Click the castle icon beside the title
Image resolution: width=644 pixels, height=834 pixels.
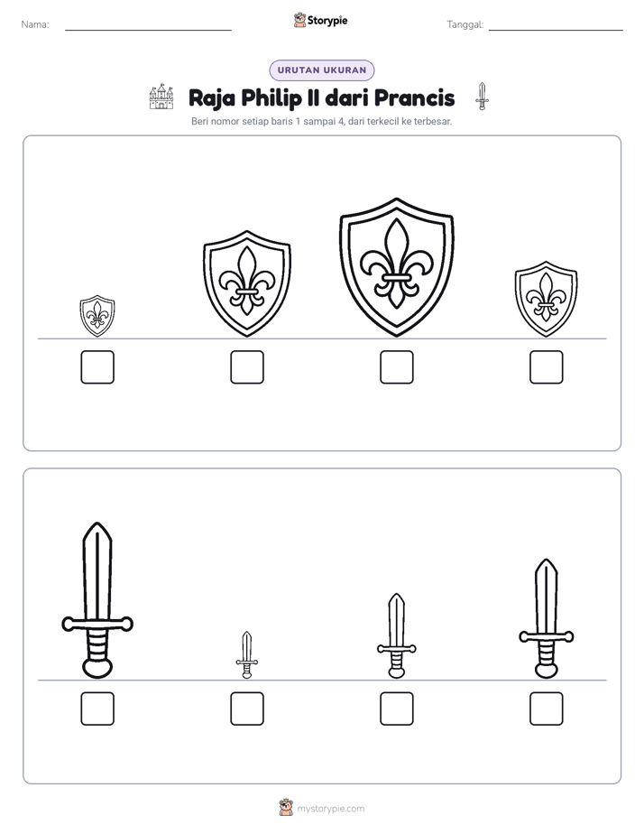[x=161, y=97]
